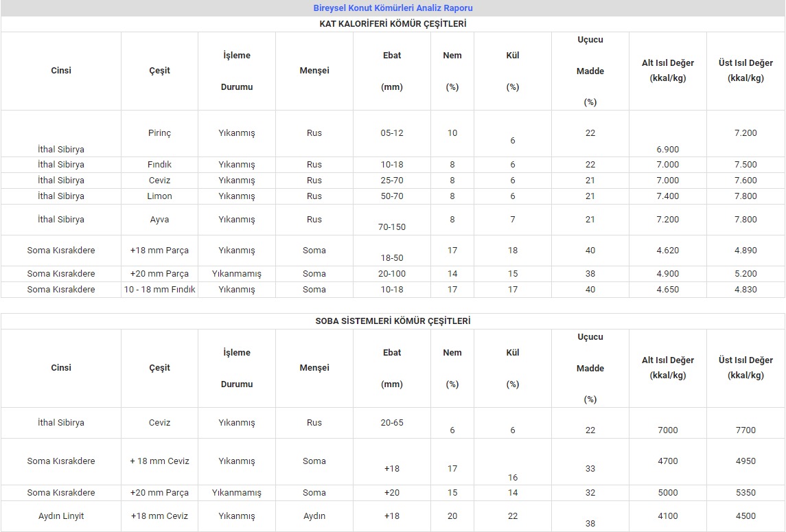Viewport: 786px width, 532px height.
Task: Select the Nem value 10 in the Pirinç row
Action: click(452, 133)
